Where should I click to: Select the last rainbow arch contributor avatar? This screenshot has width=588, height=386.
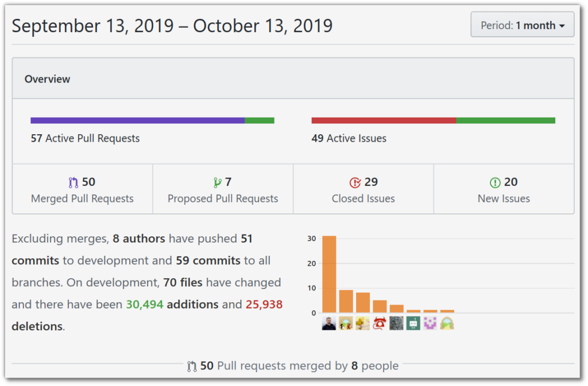(447, 323)
